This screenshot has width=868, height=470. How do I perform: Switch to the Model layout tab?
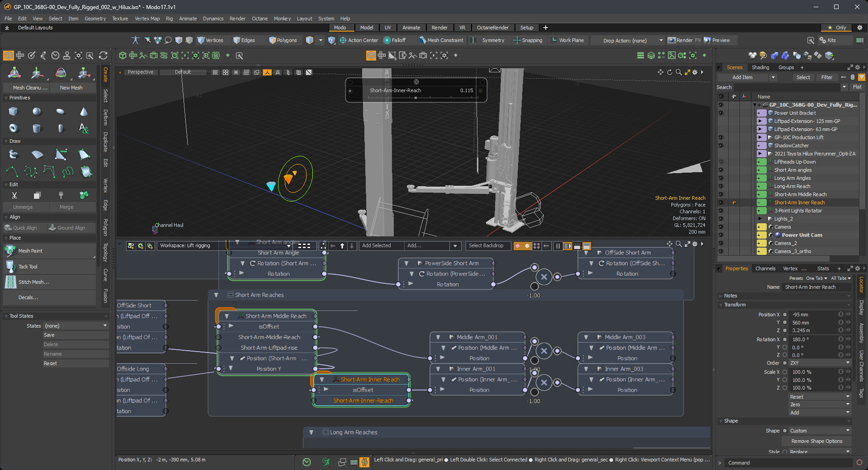[367, 28]
